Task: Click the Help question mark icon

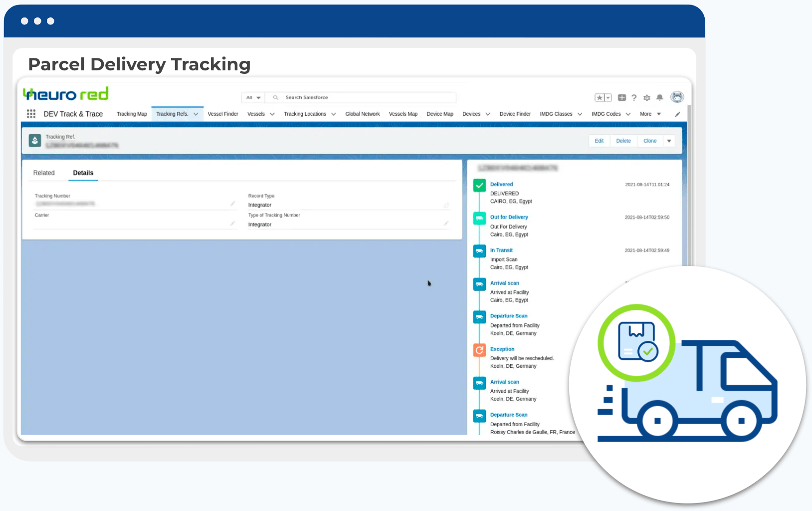Action: (634, 98)
